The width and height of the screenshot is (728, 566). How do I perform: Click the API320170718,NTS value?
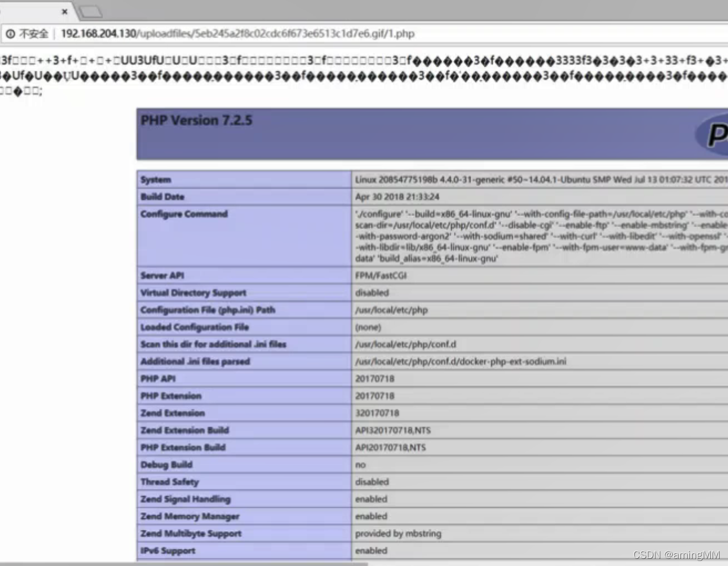point(393,430)
